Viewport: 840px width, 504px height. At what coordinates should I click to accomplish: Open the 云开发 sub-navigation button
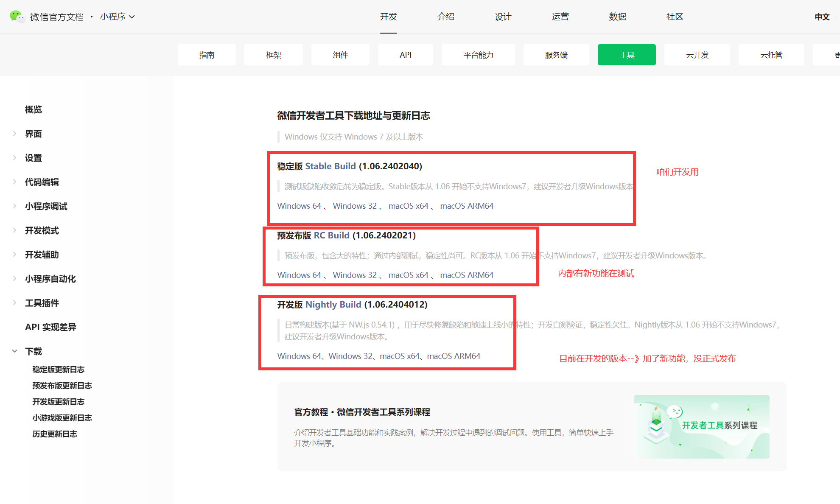[x=697, y=55]
